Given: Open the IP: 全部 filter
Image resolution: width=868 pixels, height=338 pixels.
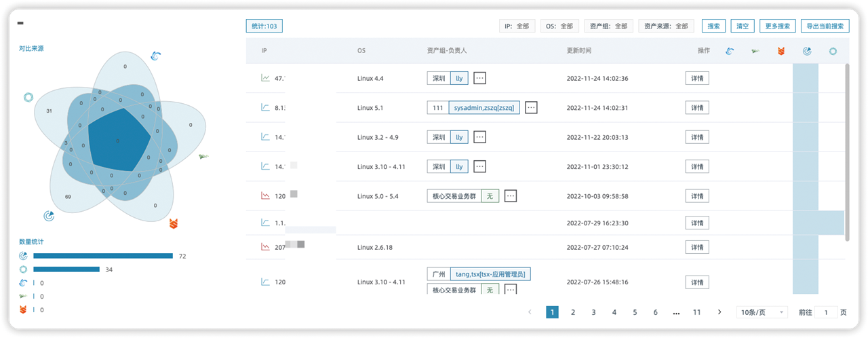Looking at the screenshot, I should (x=517, y=26).
